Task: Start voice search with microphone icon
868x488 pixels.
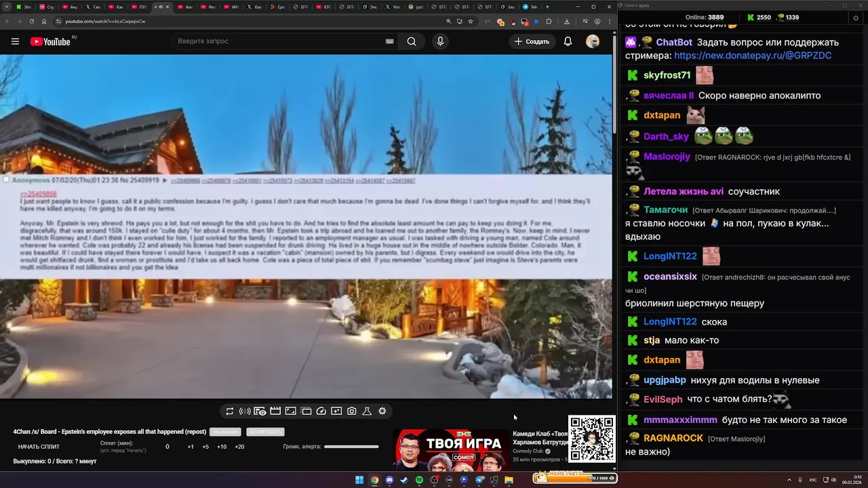Action: tap(440, 41)
